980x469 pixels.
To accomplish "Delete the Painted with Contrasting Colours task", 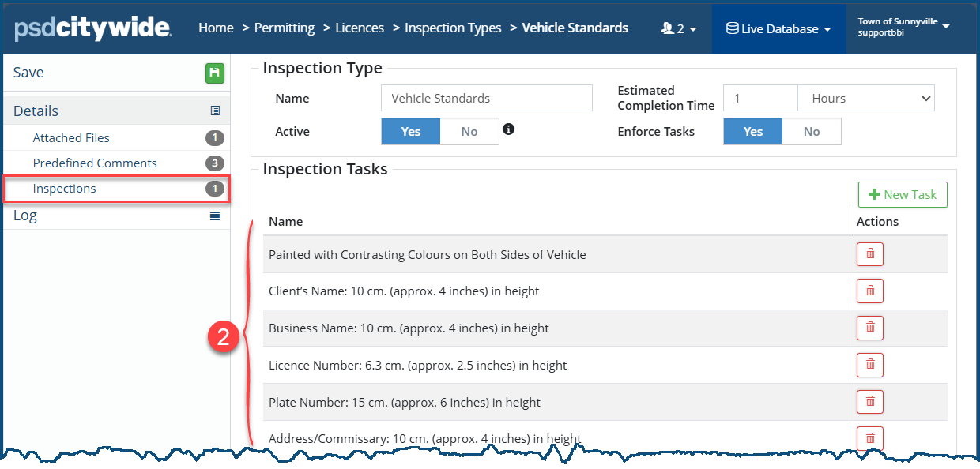I will click(869, 254).
